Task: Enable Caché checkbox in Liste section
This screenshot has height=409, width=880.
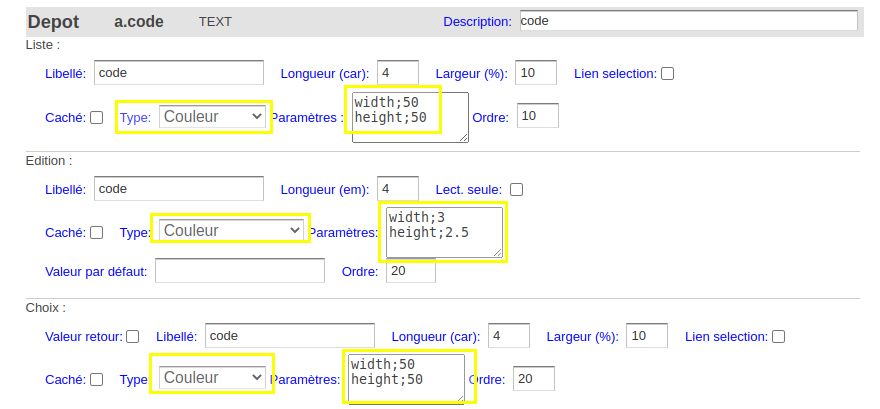Action: tap(97, 117)
